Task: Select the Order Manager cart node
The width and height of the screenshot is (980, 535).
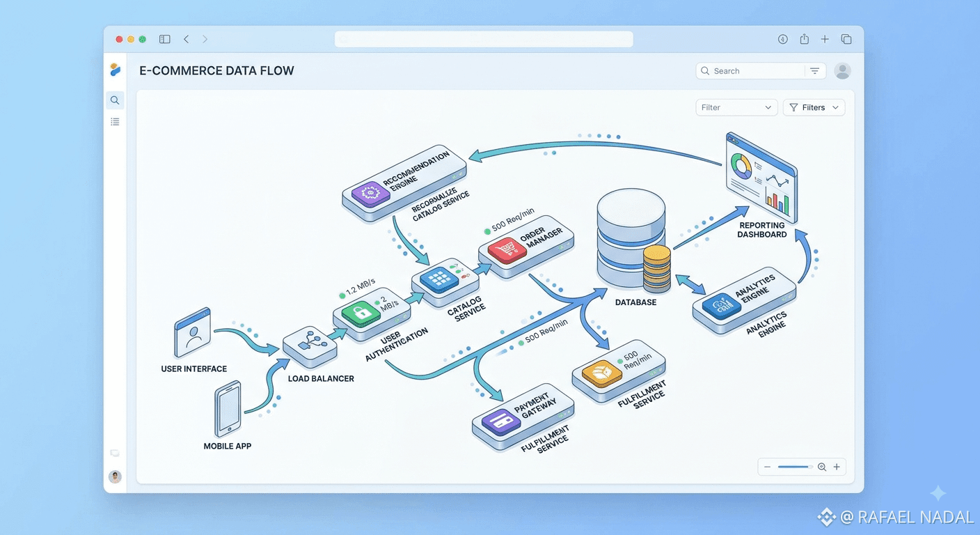Action: coord(526,247)
